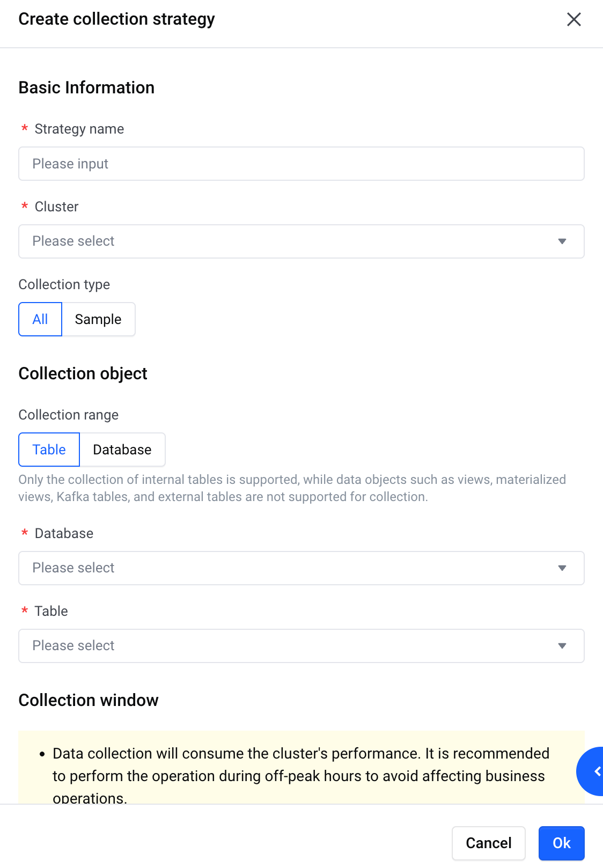The width and height of the screenshot is (603, 868).
Task: Choose Table as collection range
Action: click(49, 450)
